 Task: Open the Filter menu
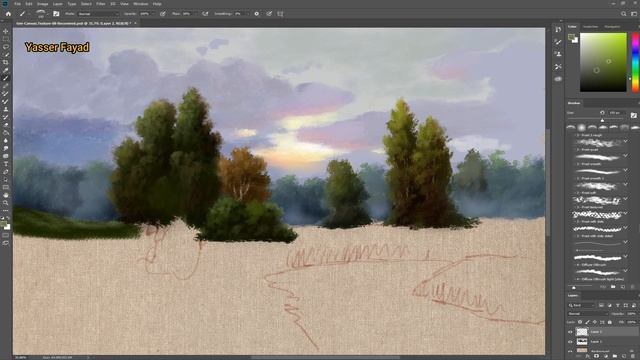point(100,4)
